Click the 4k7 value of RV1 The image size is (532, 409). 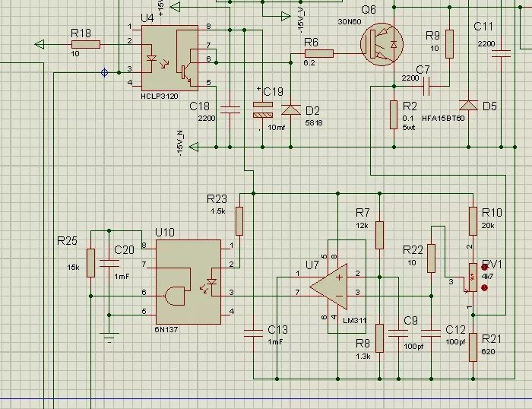point(488,276)
